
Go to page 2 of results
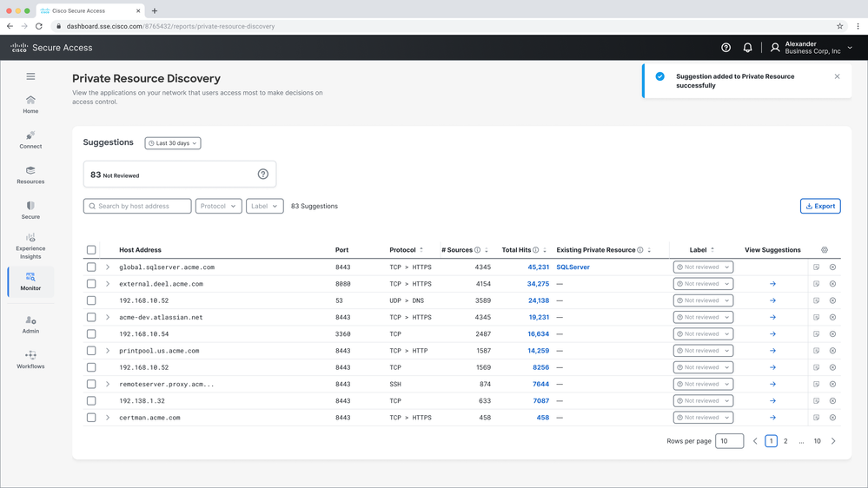[x=785, y=441]
